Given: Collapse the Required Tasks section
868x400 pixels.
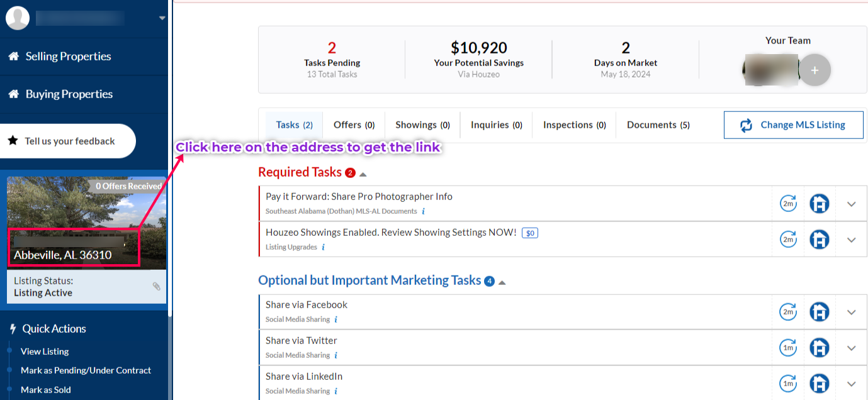Looking at the screenshot, I should point(363,174).
